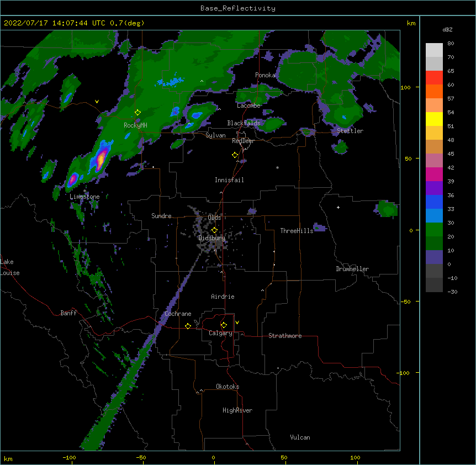Click the yellow V marker east of Calgary
The image size is (476, 465).
pyautogui.click(x=237, y=323)
